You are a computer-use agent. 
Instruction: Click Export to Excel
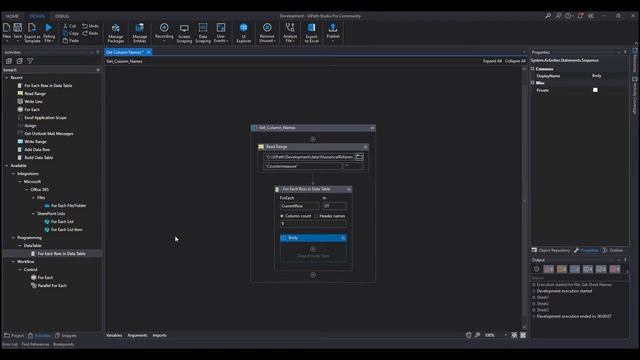pyautogui.click(x=311, y=33)
